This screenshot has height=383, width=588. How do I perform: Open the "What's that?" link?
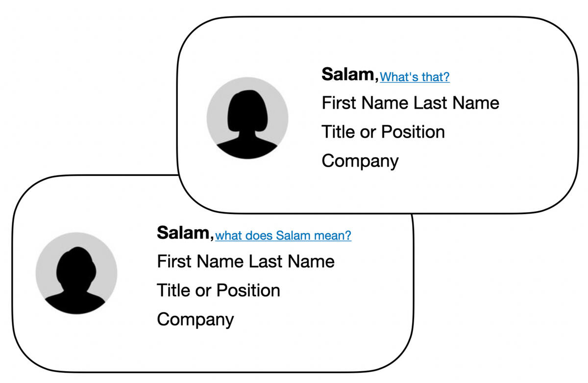tap(415, 76)
